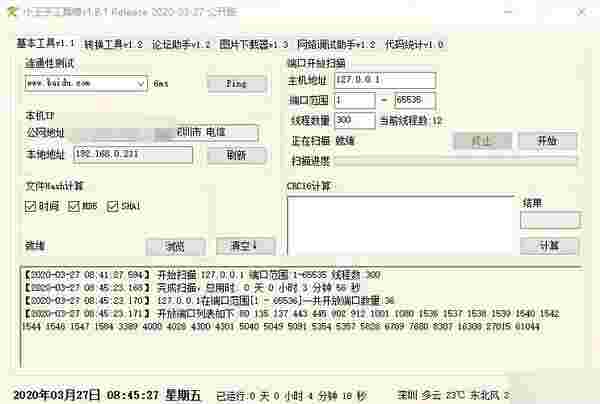Image resolution: width=600 pixels, height=404 pixels.
Task: Click the 本地地址 192.168.0.211 field
Action: (133, 155)
